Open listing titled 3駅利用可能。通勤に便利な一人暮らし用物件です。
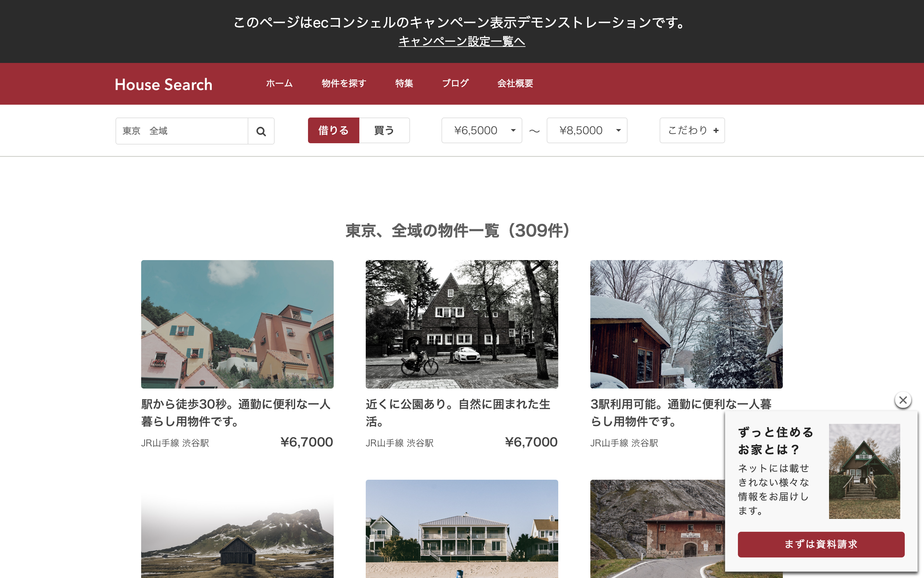Screen dimensions: 924x578 681,413
